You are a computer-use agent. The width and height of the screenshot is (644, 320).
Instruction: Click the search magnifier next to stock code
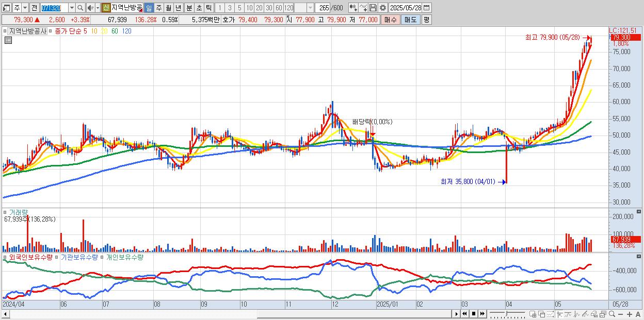pos(81,8)
